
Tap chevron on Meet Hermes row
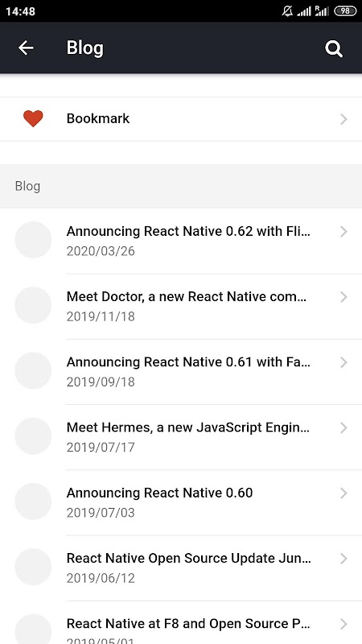pyautogui.click(x=344, y=428)
